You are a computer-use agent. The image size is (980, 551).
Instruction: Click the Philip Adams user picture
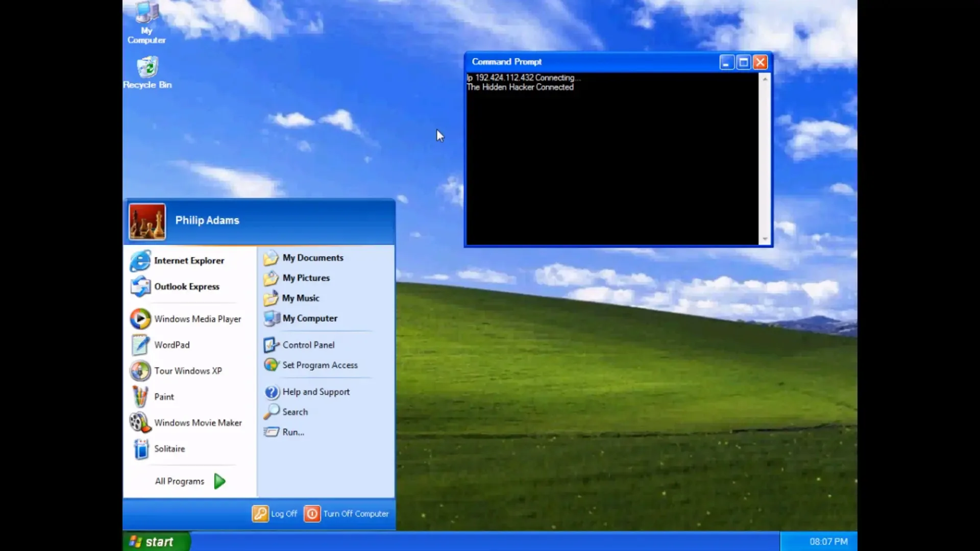point(147,221)
